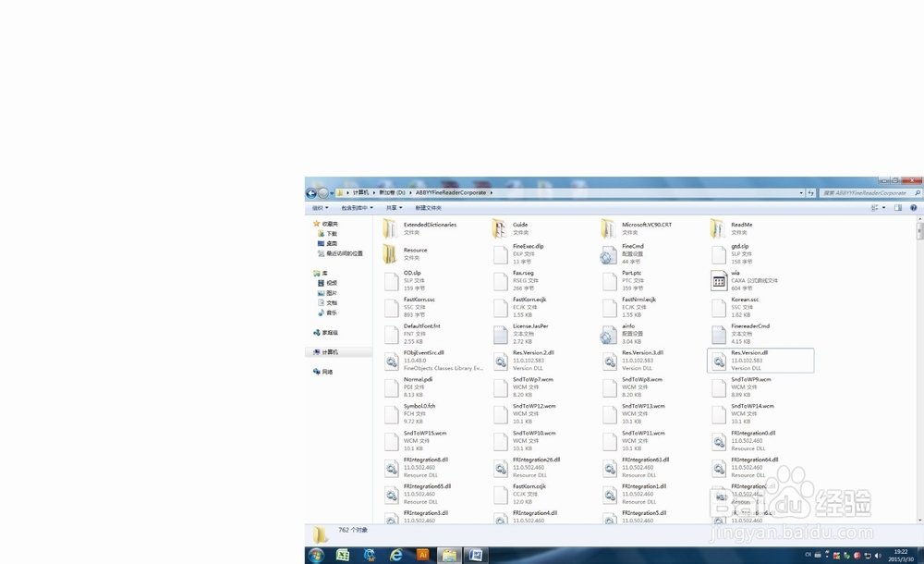The width and height of the screenshot is (924, 564).
Task: Select file name FastKorn.ssc
Action: coord(419,300)
